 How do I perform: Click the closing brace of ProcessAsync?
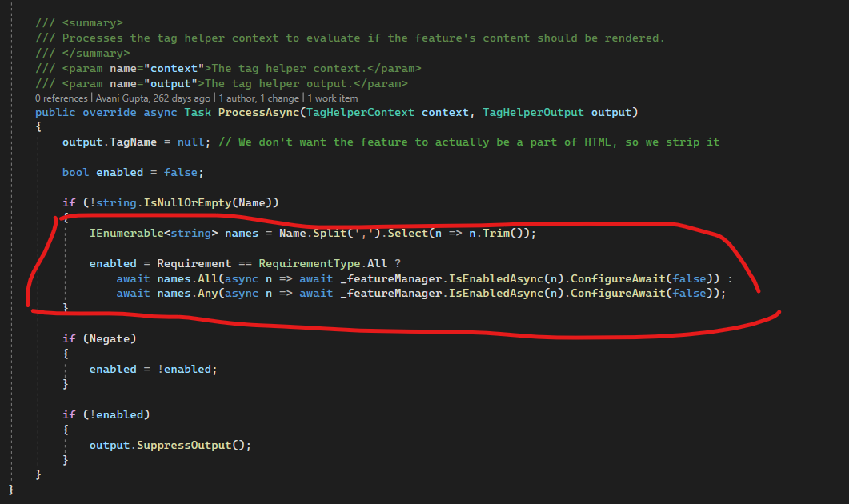point(38,474)
